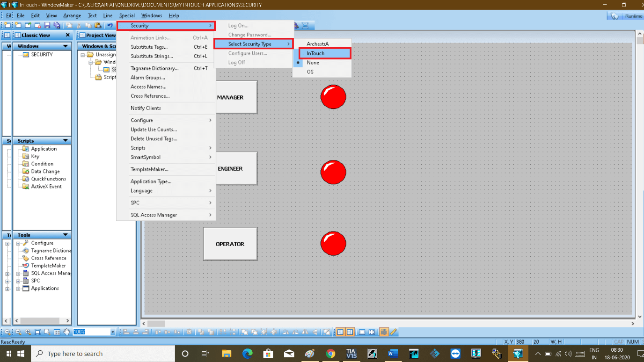Click the Task View taskbar icon
The width and height of the screenshot is (644, 362).
point(205,354)
